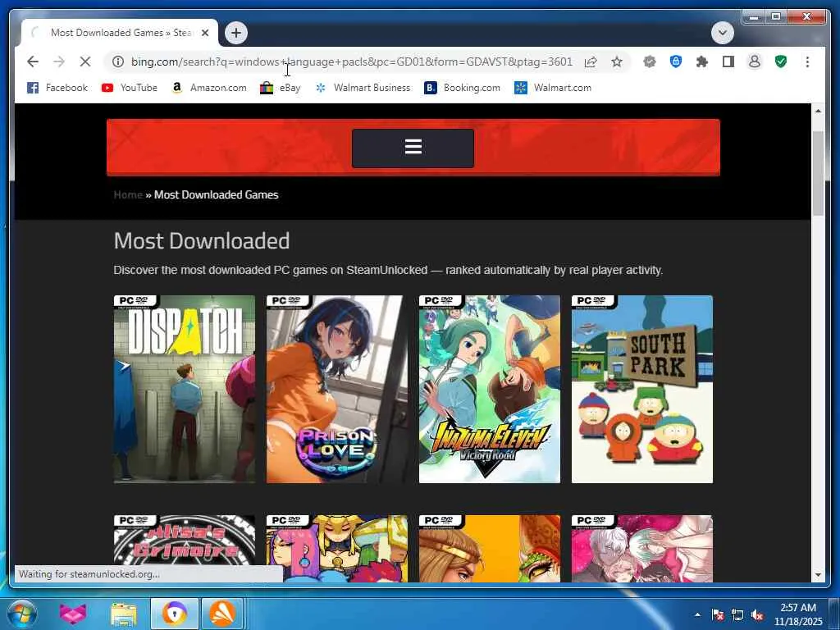Go back using the browser back arrow

click(33, 62)
